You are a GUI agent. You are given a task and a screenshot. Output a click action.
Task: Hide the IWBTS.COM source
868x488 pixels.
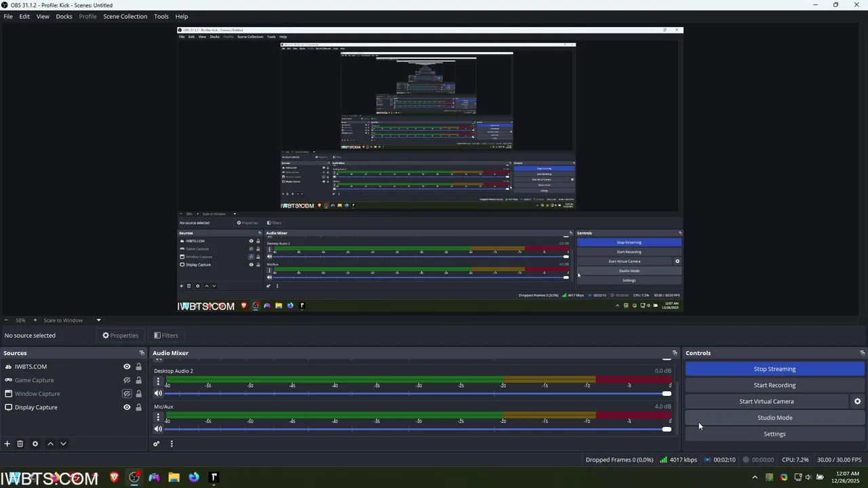(127, 367)
